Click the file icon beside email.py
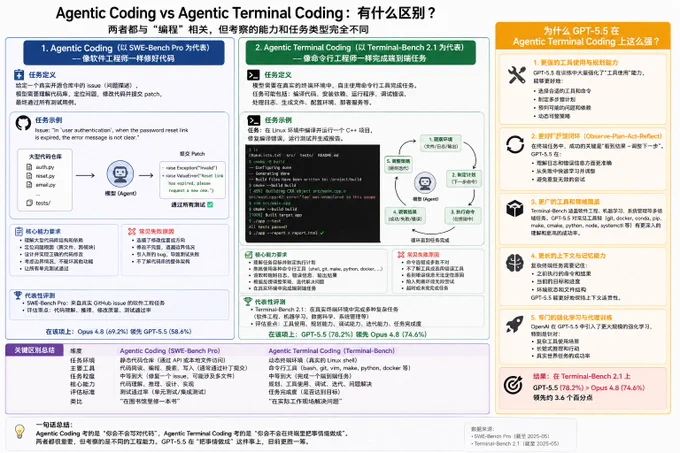Screen dimensions: 680x453 coord(29,185)
